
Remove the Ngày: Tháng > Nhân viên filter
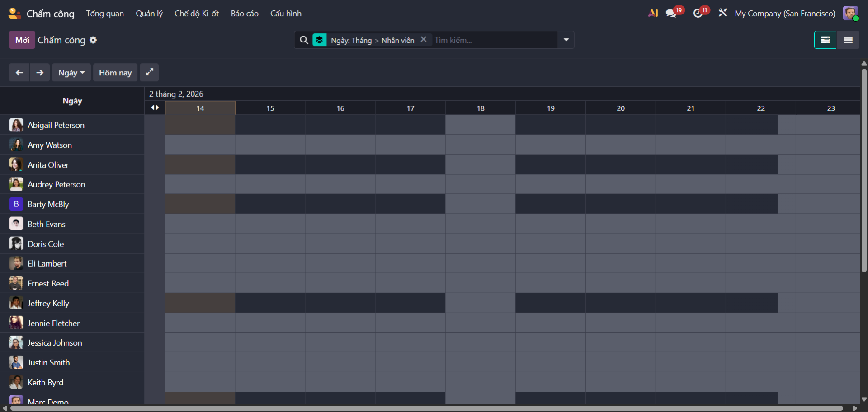coord(424,40)
